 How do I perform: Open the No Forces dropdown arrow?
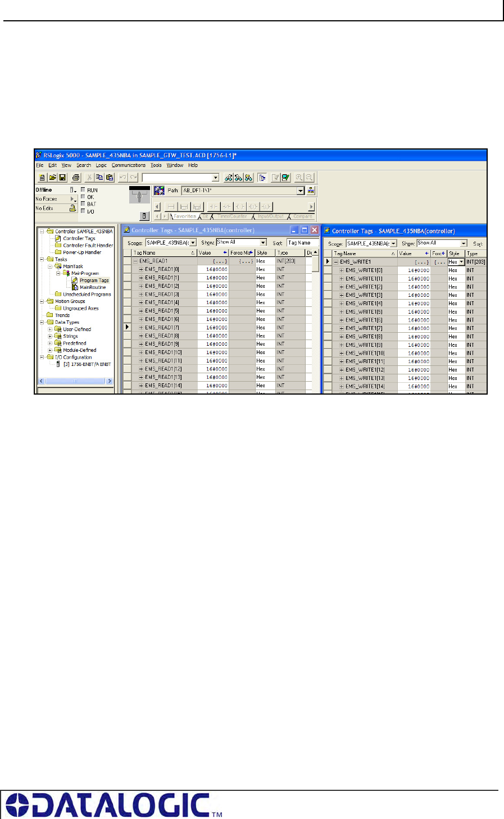[73, 199]
